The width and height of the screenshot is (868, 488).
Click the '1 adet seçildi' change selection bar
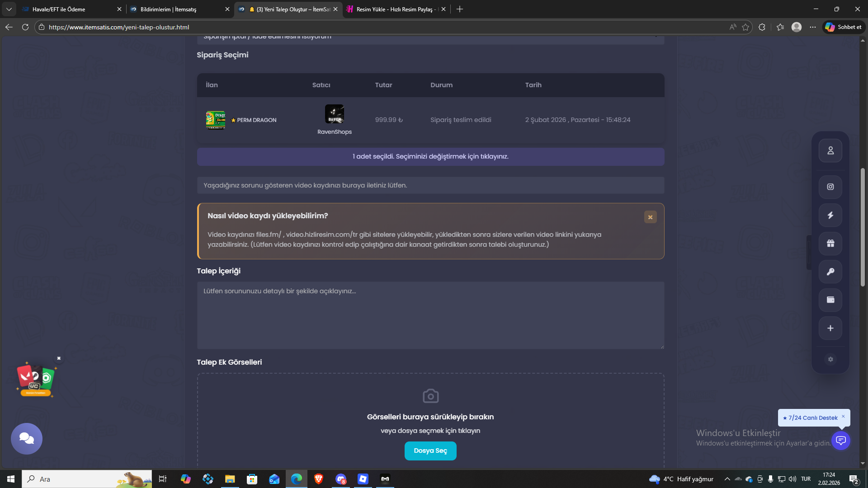(430, 156)
